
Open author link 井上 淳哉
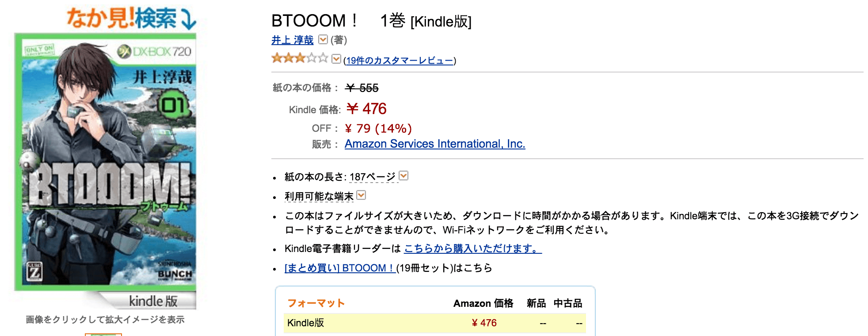coord(292,40)
